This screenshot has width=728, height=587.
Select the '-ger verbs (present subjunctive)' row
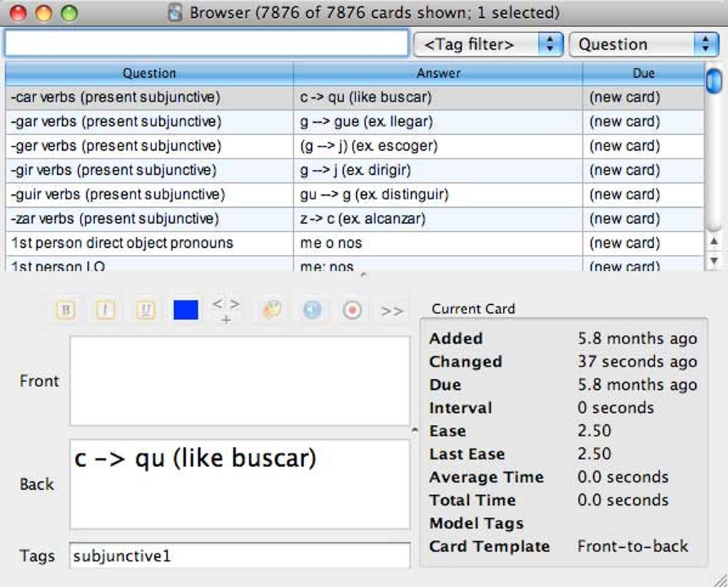(x=355, y=146)
